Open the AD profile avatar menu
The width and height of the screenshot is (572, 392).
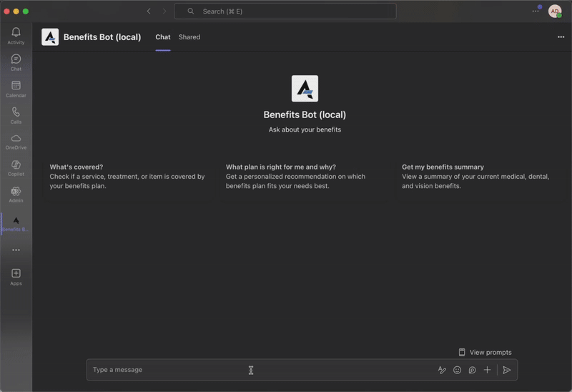point(555,11)
